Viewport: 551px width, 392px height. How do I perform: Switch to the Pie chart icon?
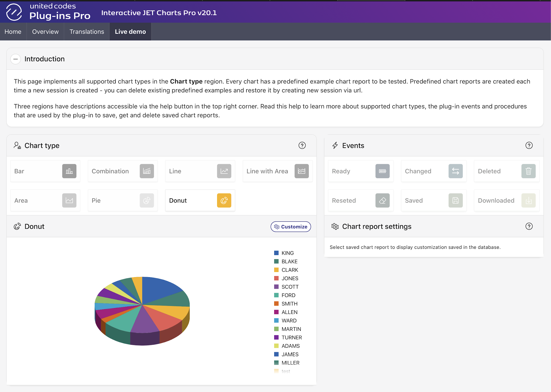147,200
